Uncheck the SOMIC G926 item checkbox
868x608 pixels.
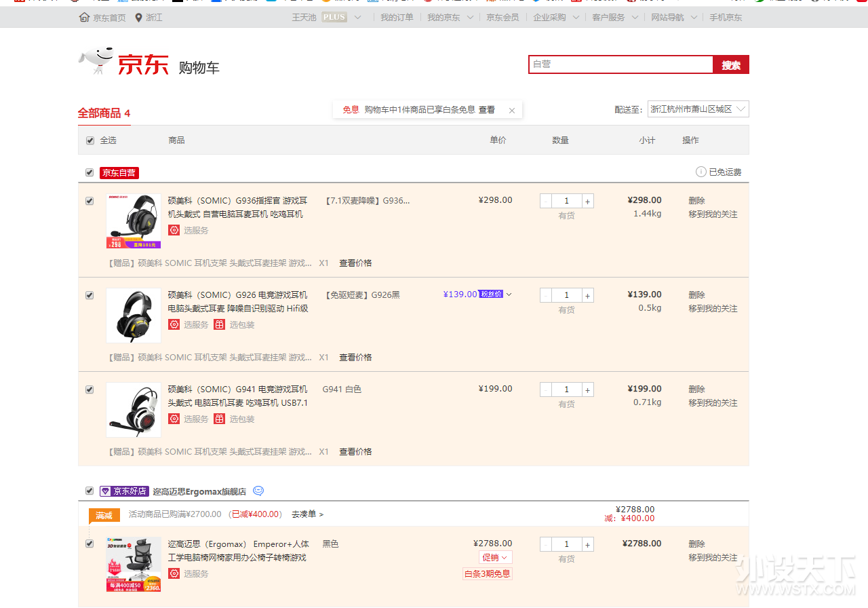[x=90, y=295]
